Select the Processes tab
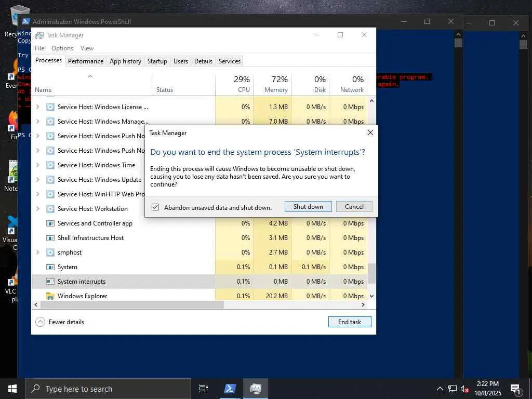 click(48, 60)
